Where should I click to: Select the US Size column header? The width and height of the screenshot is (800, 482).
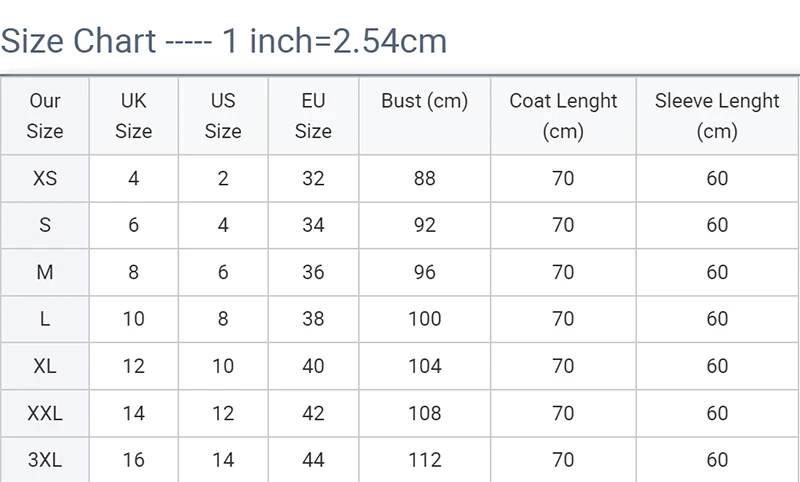click(223, 116)
